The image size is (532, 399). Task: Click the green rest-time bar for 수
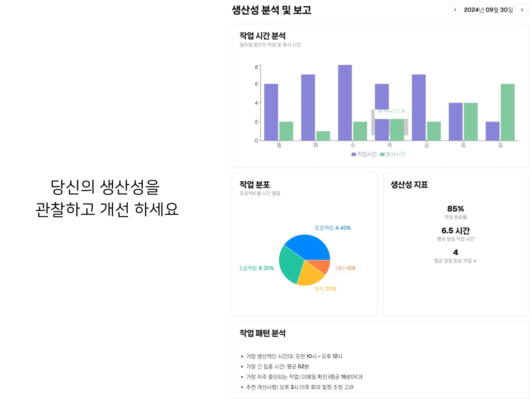tap(360, 131)
